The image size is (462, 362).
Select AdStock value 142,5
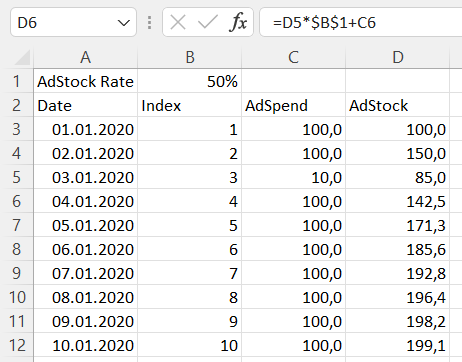tap(398, 201)
